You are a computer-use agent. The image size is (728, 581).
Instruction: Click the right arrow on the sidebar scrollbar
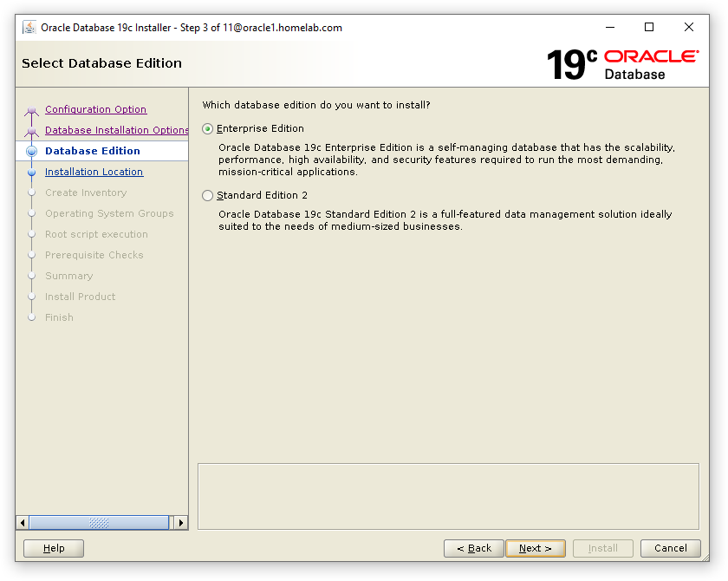pyautogui.click(x=181, y=522)
